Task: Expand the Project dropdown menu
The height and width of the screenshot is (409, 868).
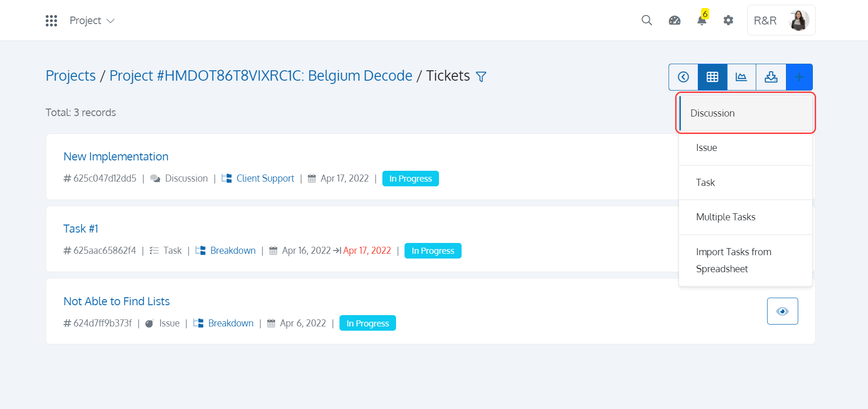Action: (92, 21)
